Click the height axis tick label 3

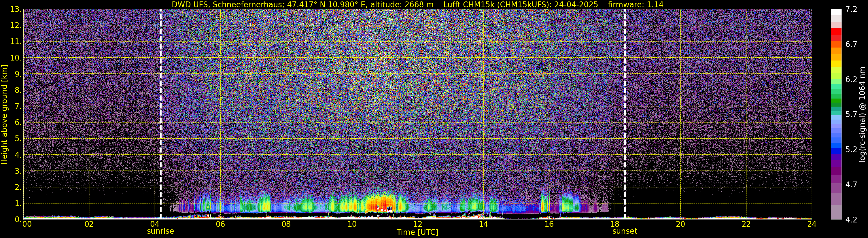(x=18, y=171)
